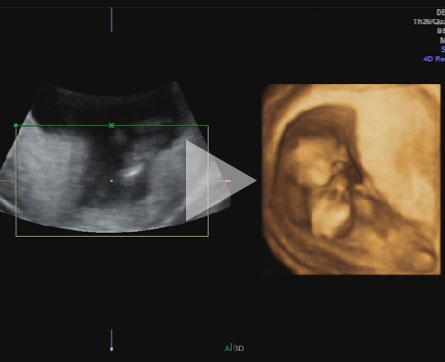The height and width of the screenshot is (362, 445).
Task: Switch to the 3D view label
Action: pos(239,348)
